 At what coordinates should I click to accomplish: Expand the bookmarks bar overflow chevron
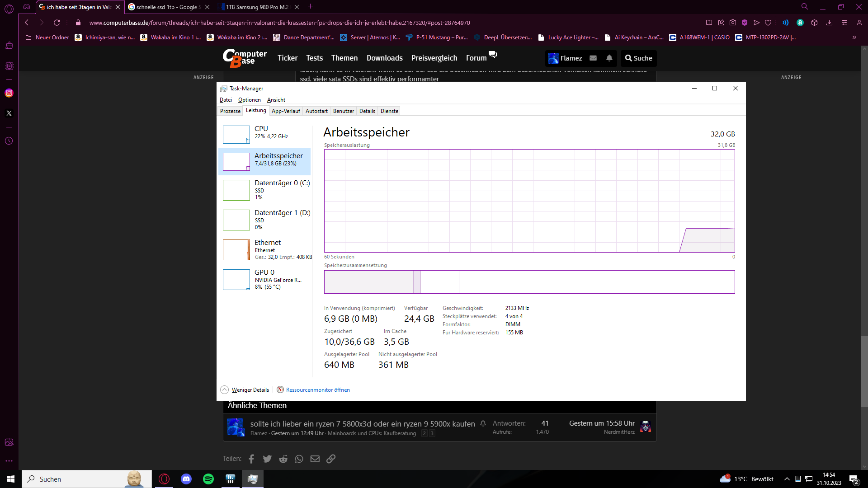[x=854, y=38]
